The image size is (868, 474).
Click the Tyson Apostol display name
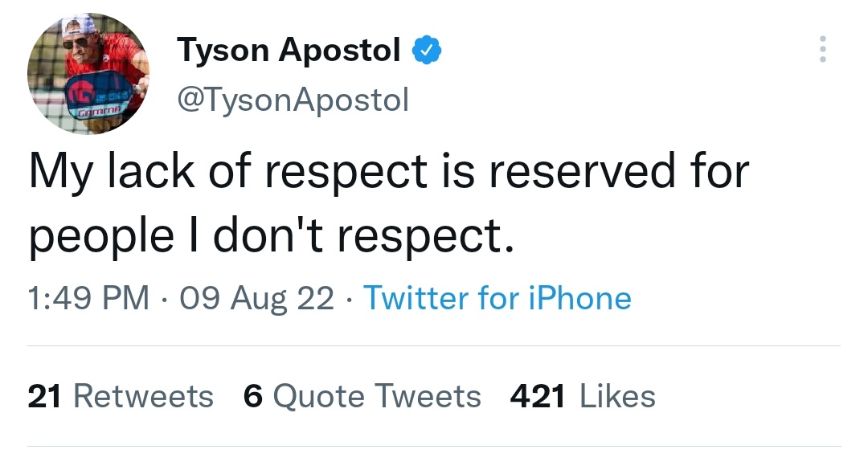point(289,51)
